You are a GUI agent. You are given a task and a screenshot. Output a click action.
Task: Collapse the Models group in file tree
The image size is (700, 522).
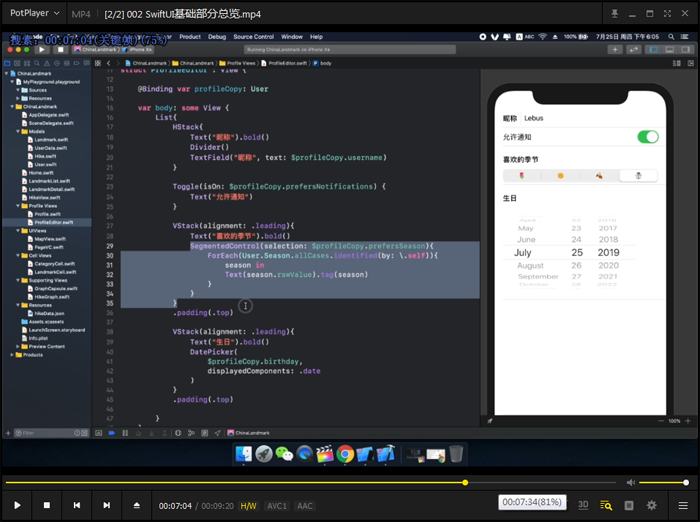(18, 131)
